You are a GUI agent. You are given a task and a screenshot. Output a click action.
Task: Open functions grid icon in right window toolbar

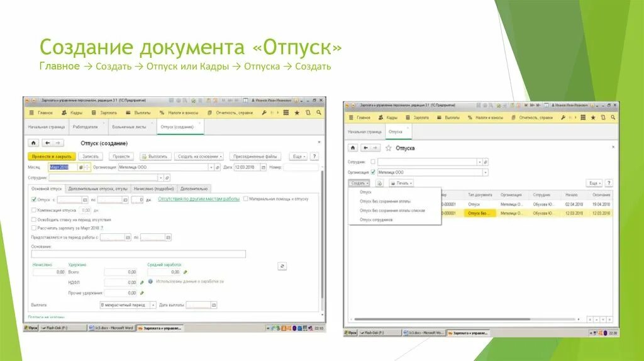[x=583, y=118]
